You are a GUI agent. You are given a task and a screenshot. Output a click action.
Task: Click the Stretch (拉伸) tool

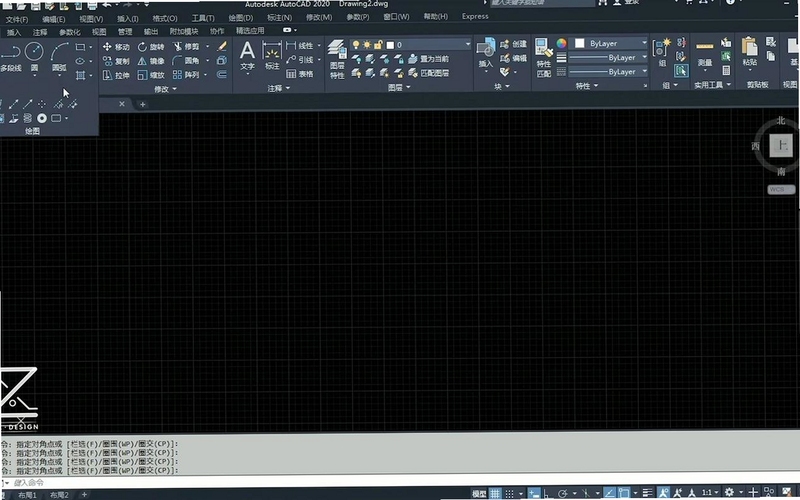click(x=116, y=76)
